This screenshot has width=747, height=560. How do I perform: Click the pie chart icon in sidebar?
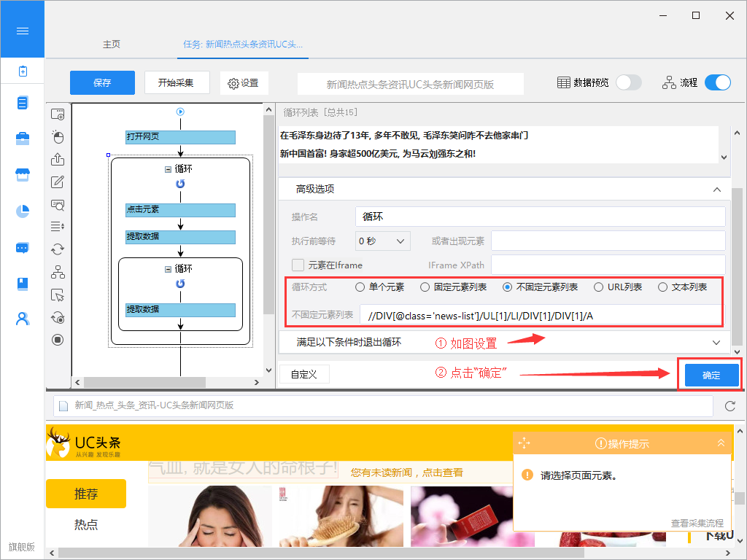click(23, 211)
